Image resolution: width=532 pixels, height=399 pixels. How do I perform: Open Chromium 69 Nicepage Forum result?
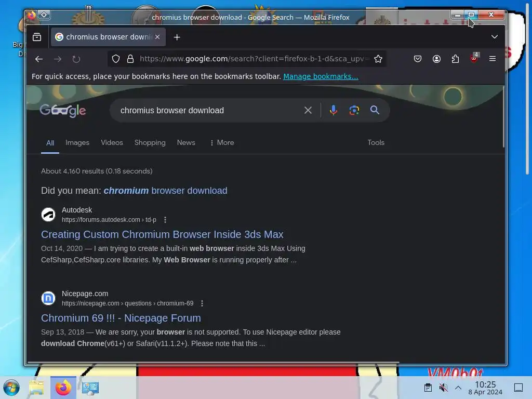tap(121, 318)
